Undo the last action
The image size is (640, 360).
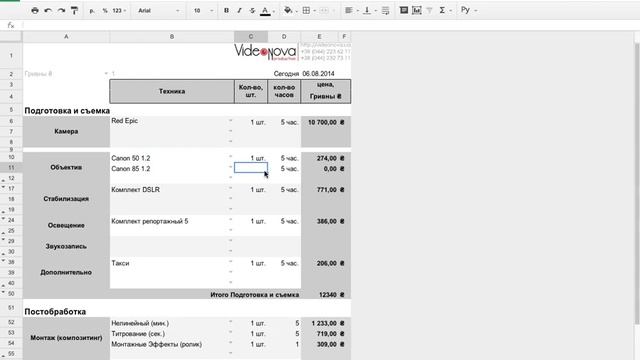(x=48, y=11)
